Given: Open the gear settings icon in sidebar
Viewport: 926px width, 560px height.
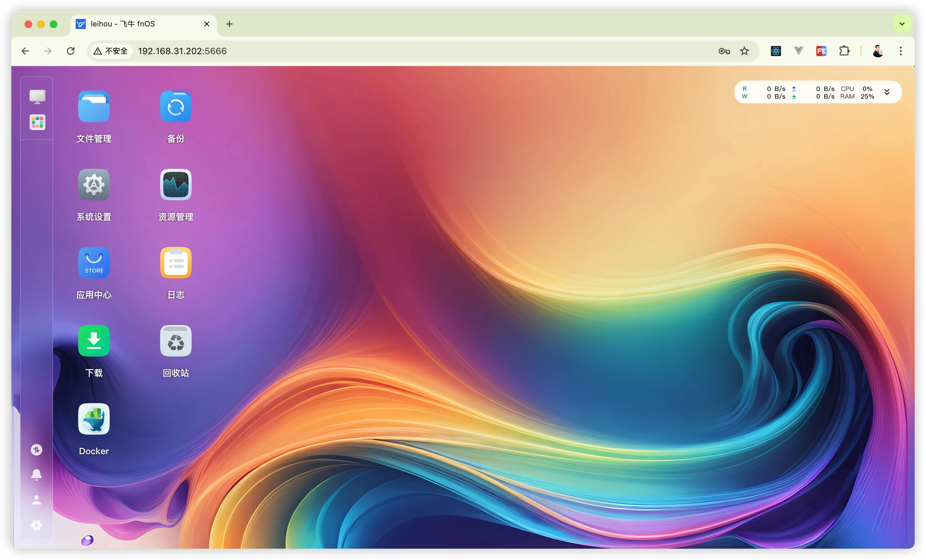Looking at the screenshot, I should click(37, 525).
